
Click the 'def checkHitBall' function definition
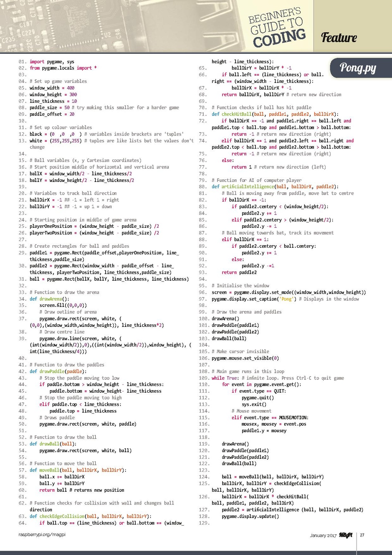click(275, 114)
